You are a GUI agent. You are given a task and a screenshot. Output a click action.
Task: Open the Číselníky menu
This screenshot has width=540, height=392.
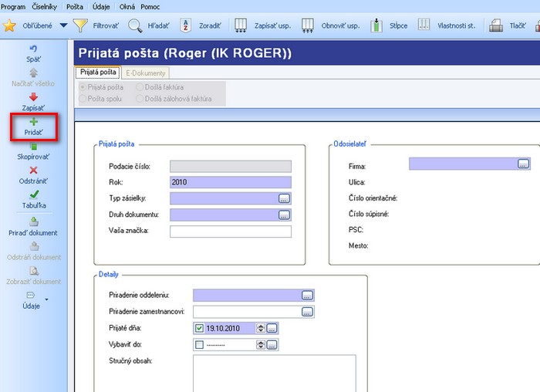[45, 6]
